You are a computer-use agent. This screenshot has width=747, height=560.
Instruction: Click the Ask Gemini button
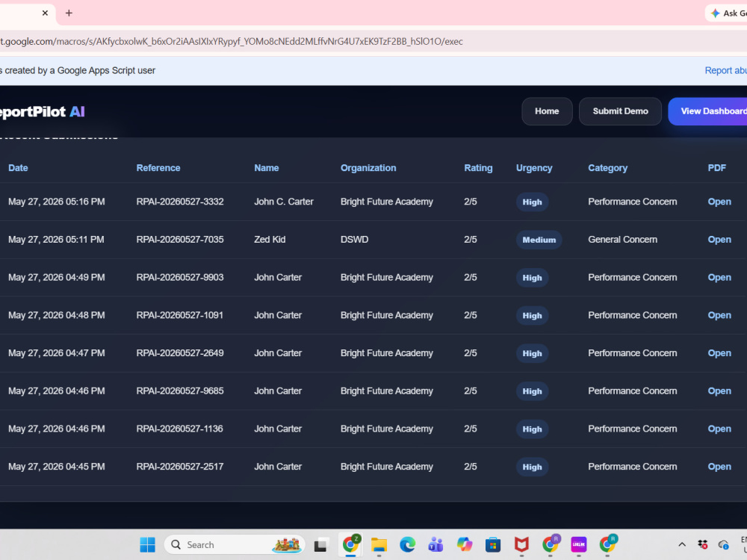[x=727, y=13]
